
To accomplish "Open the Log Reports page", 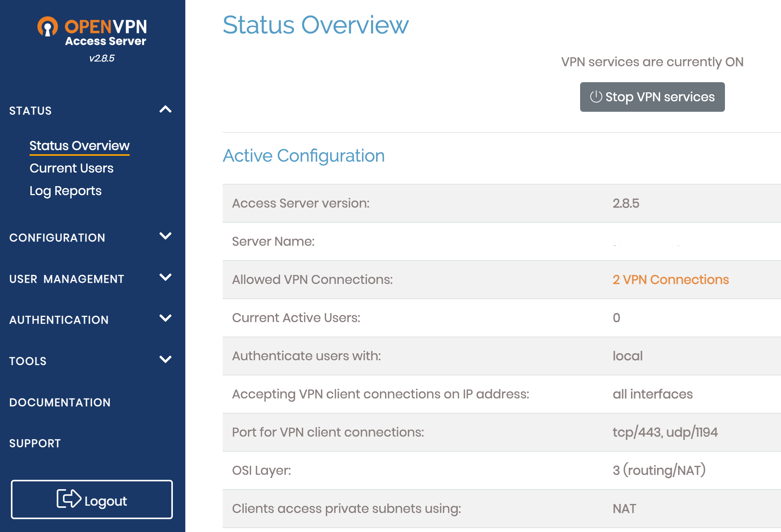I will [x=65, y=190].
